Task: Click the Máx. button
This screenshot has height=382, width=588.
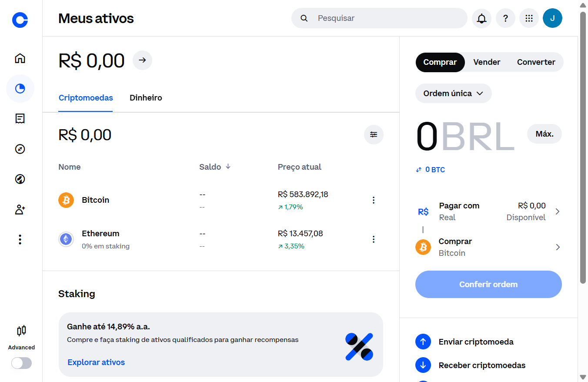Action: [545, 134]
